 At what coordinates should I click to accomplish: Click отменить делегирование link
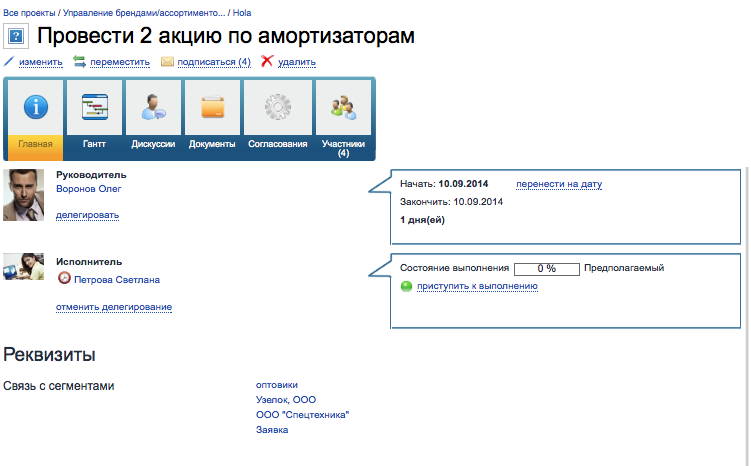tap(114, 307)
